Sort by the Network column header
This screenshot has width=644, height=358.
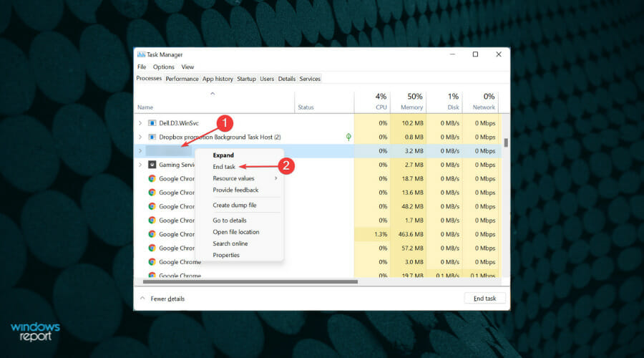coord(484,107)
